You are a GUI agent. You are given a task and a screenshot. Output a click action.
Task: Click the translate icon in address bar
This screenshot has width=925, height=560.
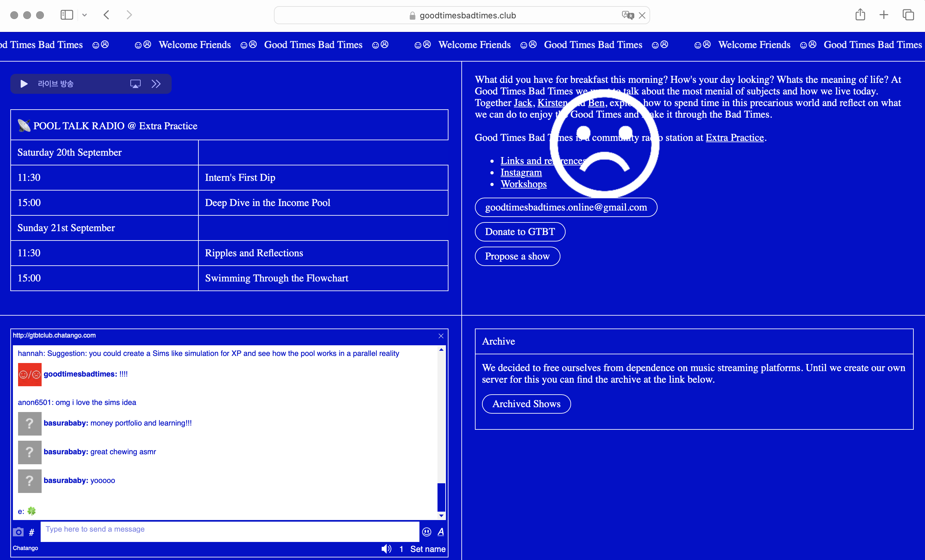pyautogui.click(x=627, y=15)
